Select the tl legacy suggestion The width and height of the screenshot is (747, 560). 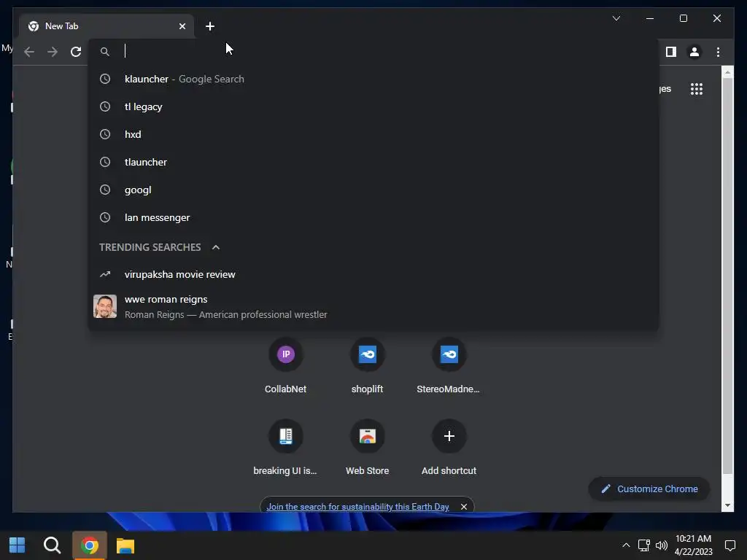click(x=373, y=106)
